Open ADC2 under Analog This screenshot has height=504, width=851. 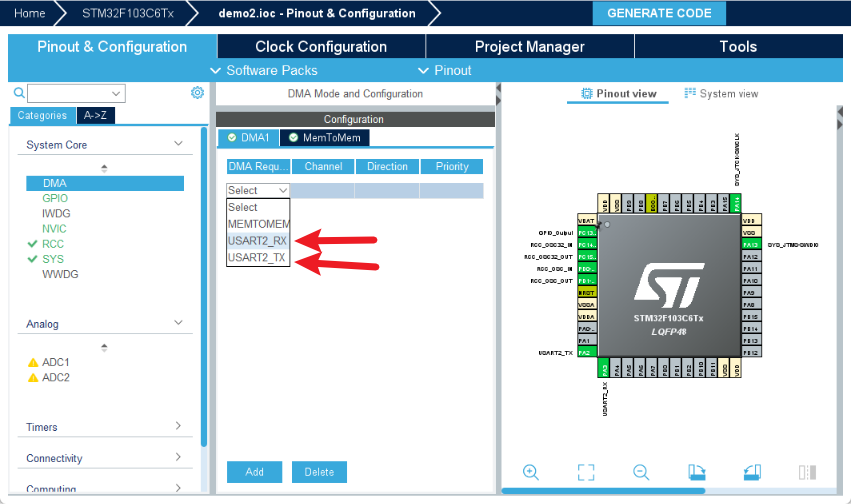pos(55,378)
